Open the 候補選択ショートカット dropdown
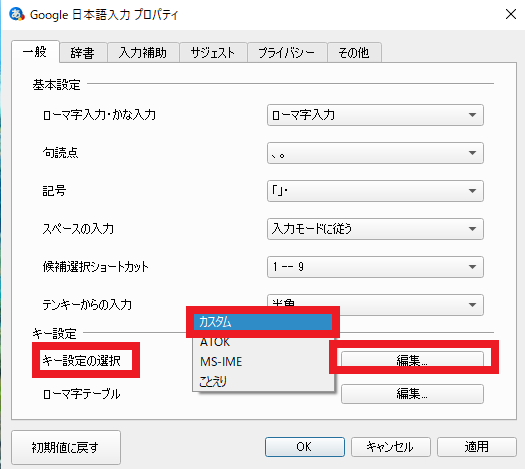The width and height of the screenshot is (525, 469). tap(375, 267)
